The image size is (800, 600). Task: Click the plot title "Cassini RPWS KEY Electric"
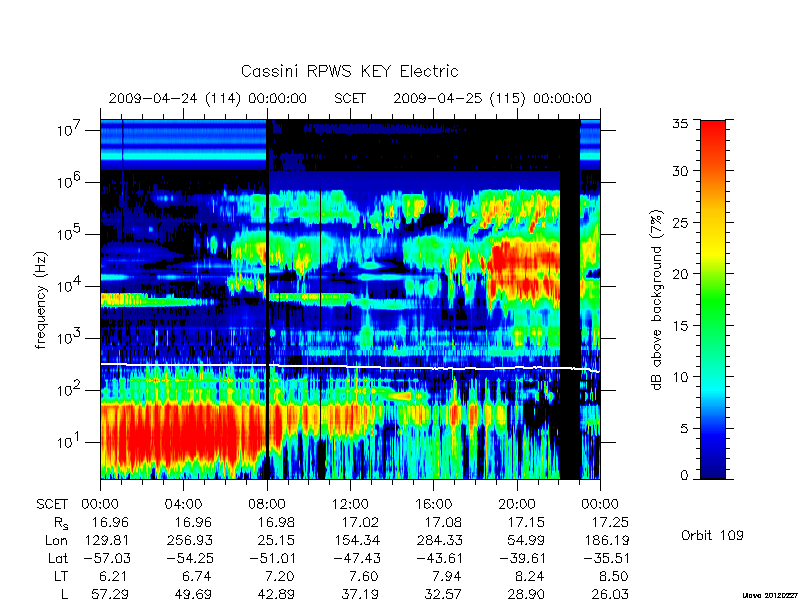[x=349, y=71]
